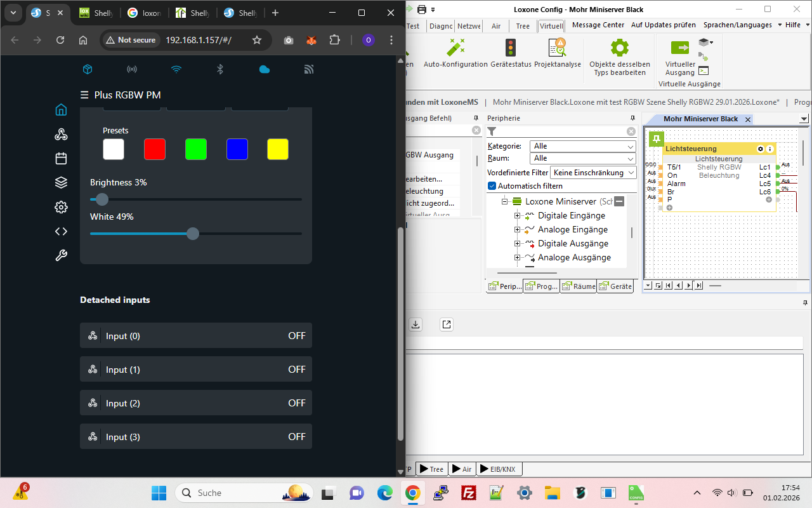This screenshot has height=508, width=812.
Task: Switch to the Tree ribbon tab
Action: coord(523,26)
